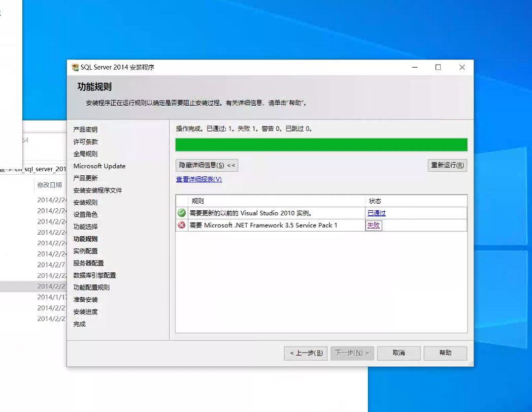Screen dimensions: 532x412
Task: Click the SQL Server 2014 安装程序 window title
Action: (117, 67)
